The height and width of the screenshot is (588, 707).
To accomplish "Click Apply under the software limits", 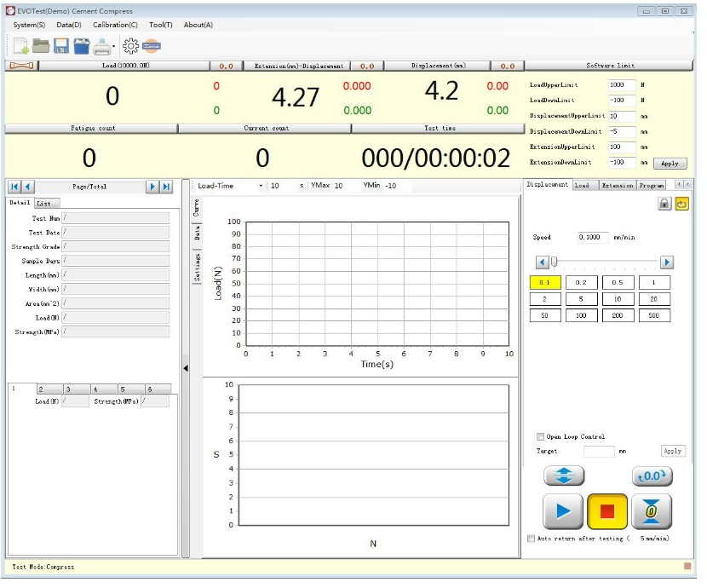I will (670, 164).
